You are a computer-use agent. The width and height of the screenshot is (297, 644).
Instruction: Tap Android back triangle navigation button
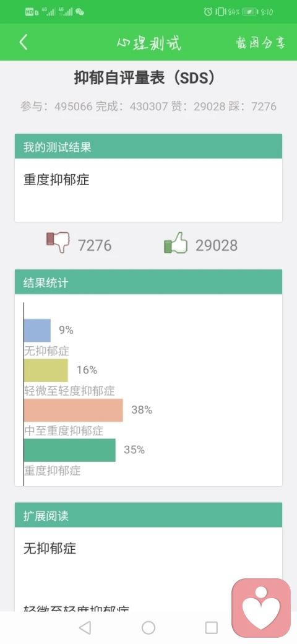pos(85,627)
